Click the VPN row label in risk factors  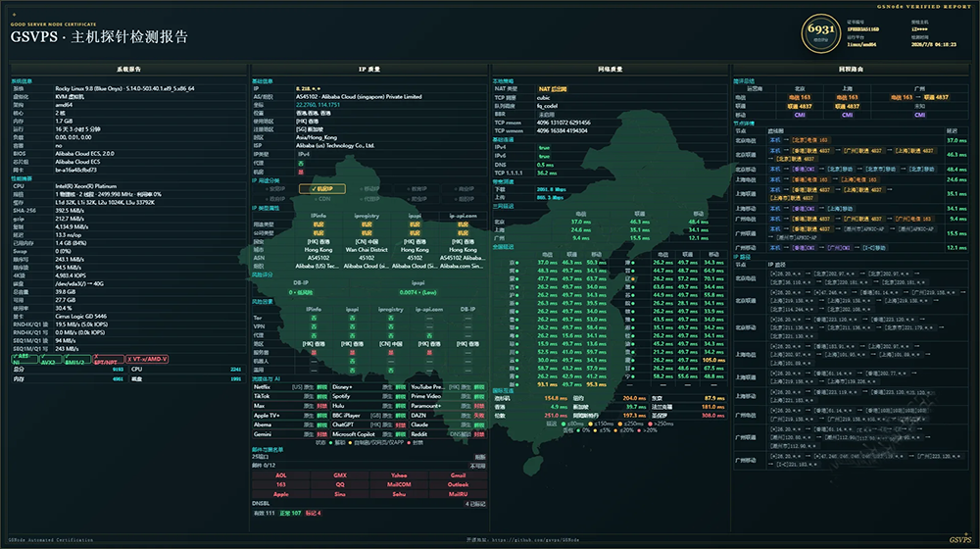pyautogui.click(x=259, y=325)
